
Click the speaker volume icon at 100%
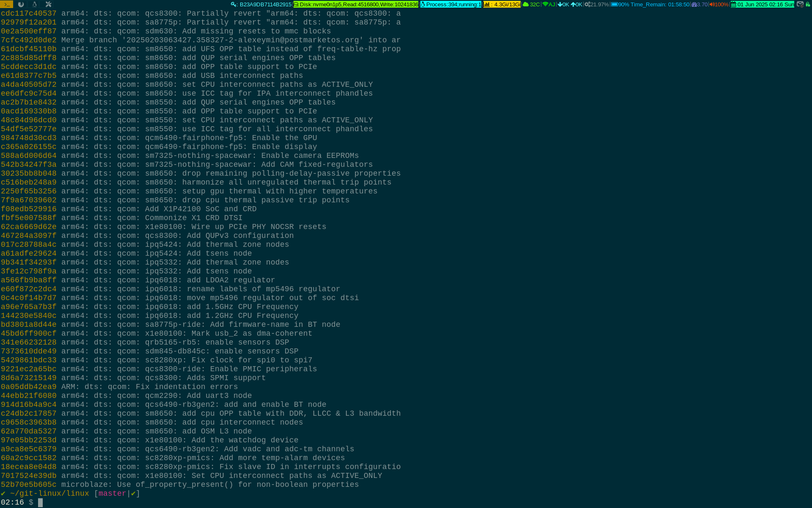tap(712, 5)
